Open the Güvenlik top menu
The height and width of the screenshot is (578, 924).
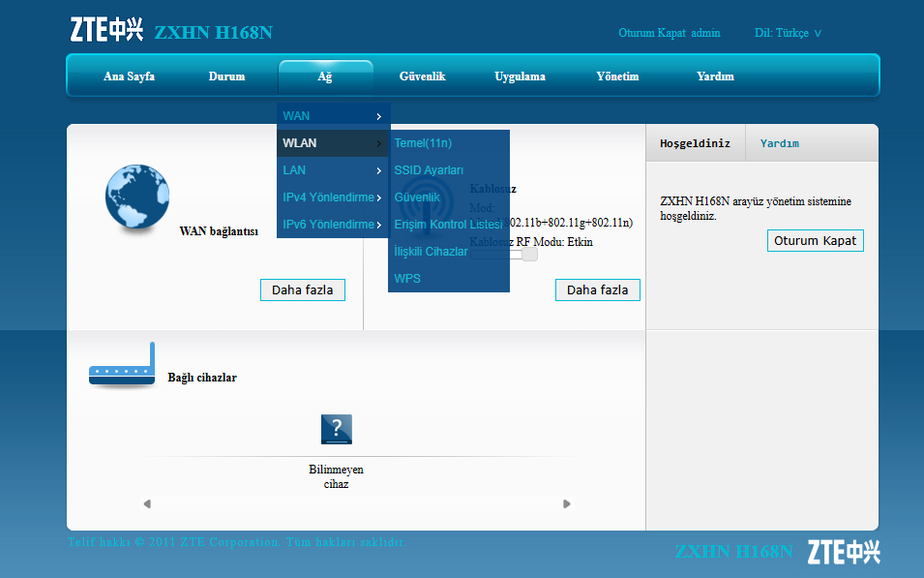click(x=423, y=76)
